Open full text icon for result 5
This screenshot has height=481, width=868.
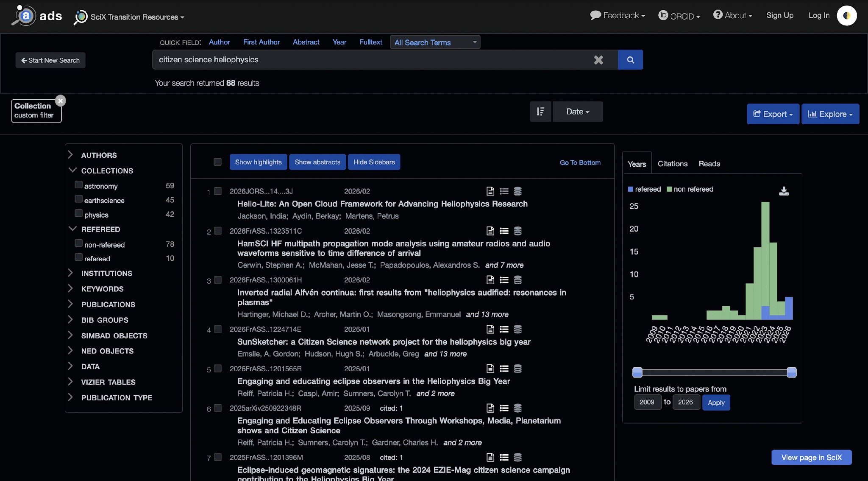490,369
